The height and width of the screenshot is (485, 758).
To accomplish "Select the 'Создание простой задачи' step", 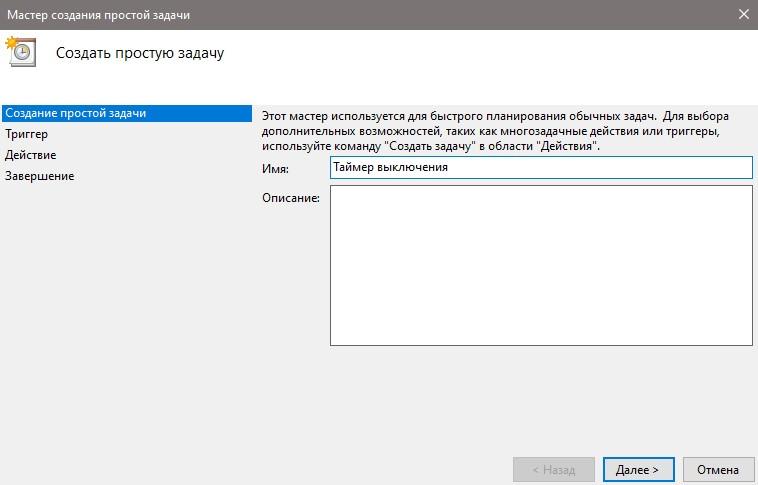I will pos(126,113).
